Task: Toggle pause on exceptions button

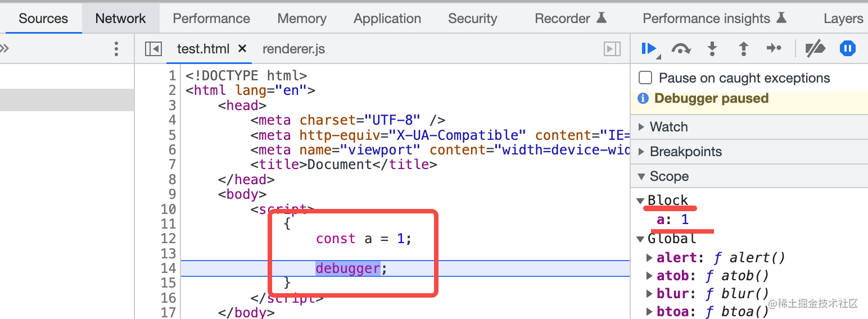Action: point(847,49)
